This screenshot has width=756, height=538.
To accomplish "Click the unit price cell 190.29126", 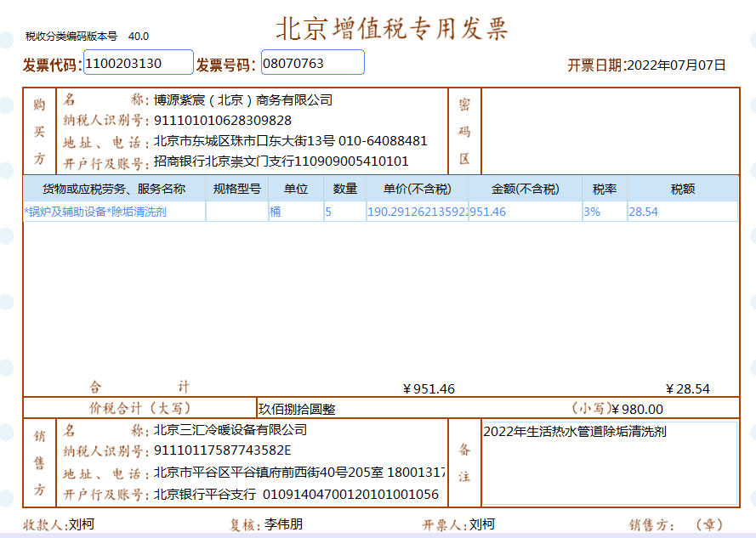I will coord(417,212).
